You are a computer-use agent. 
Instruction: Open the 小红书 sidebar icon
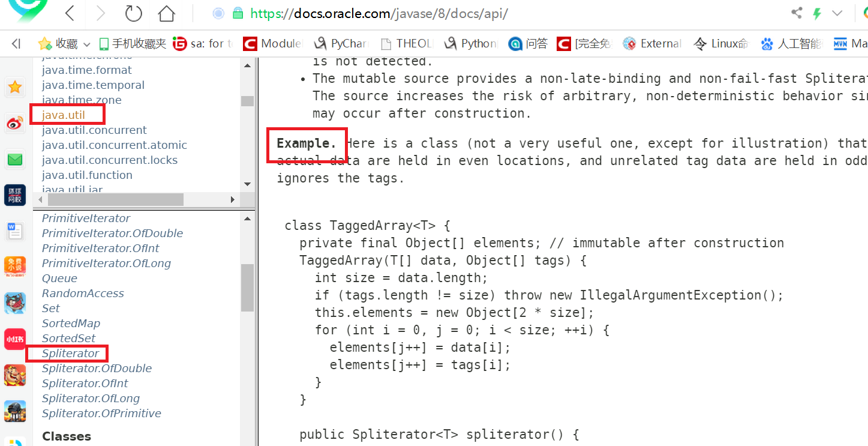(x=15, y=339)
